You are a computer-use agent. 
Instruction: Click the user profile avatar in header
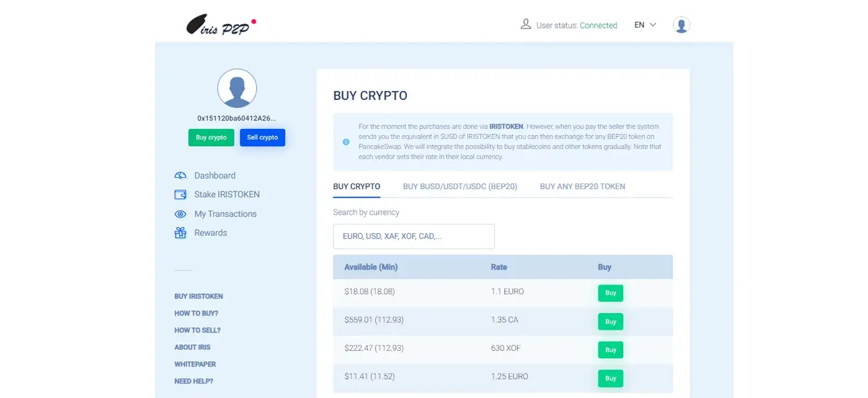681,25
